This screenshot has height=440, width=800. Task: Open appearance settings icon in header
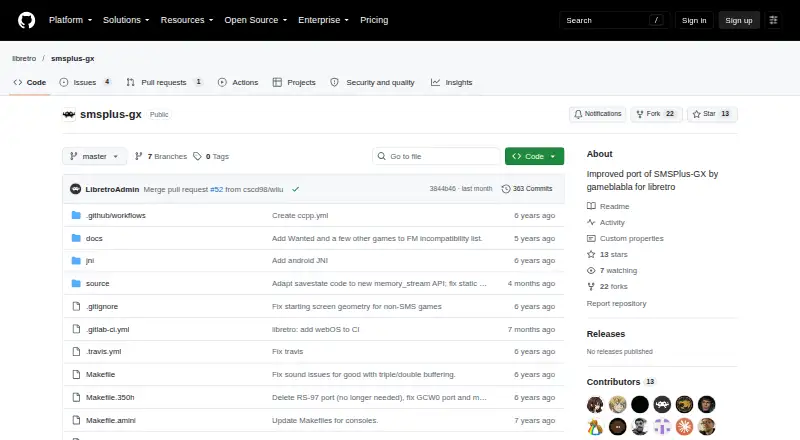[x=773, y=20]
